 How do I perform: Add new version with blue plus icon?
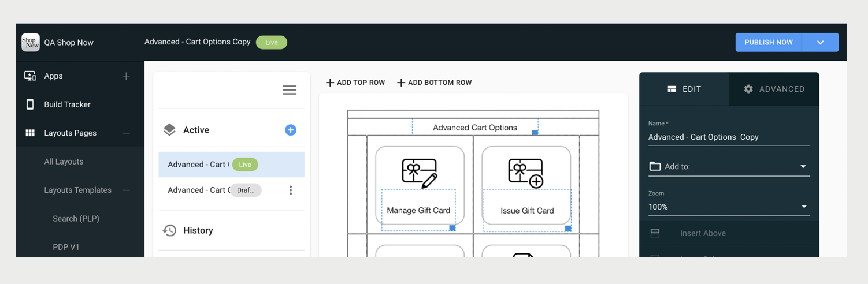tap(291, 130)
